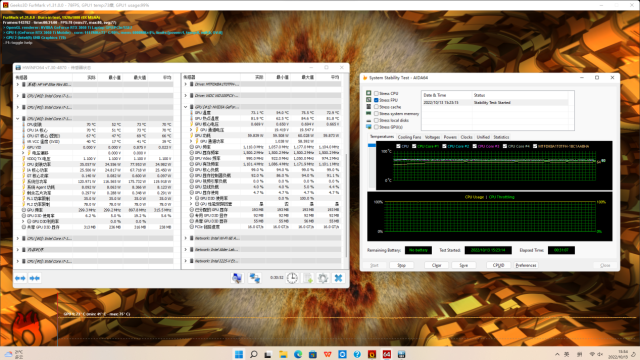Switch to Cooling Fans tab

tap(409, 137)
